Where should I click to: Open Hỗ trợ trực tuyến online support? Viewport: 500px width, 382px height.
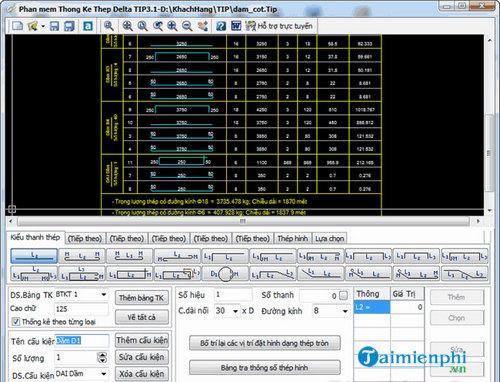279,26
